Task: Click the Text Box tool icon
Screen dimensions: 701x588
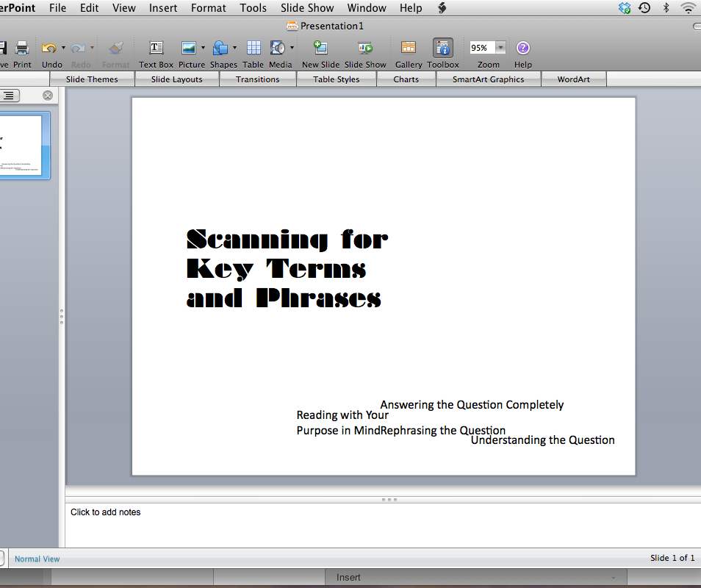Action: [157, 49]
